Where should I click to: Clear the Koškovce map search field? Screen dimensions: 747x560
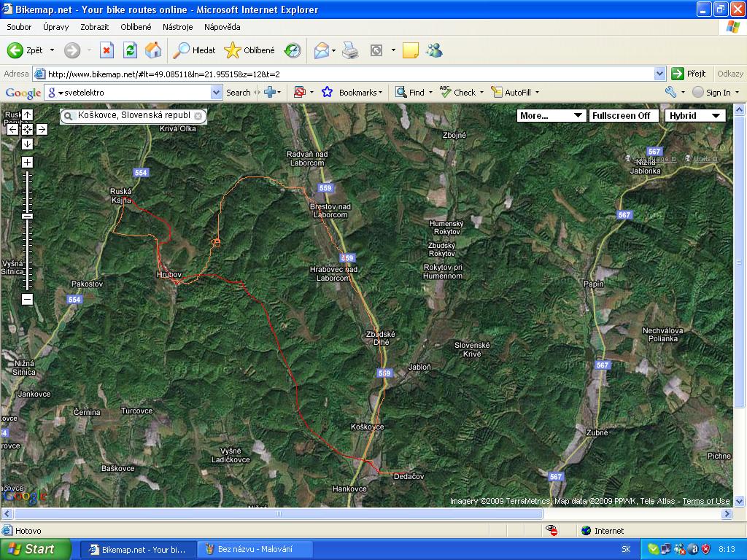[198, 116]
